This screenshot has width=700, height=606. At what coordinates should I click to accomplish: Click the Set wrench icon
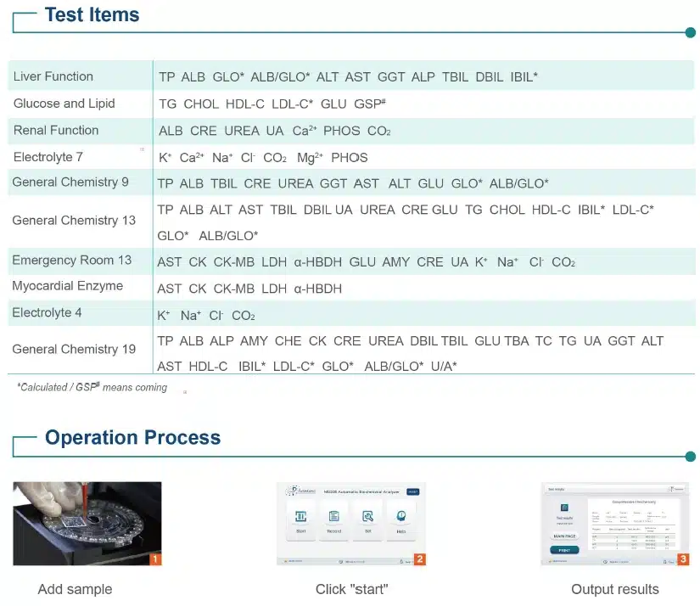(368, 516)
